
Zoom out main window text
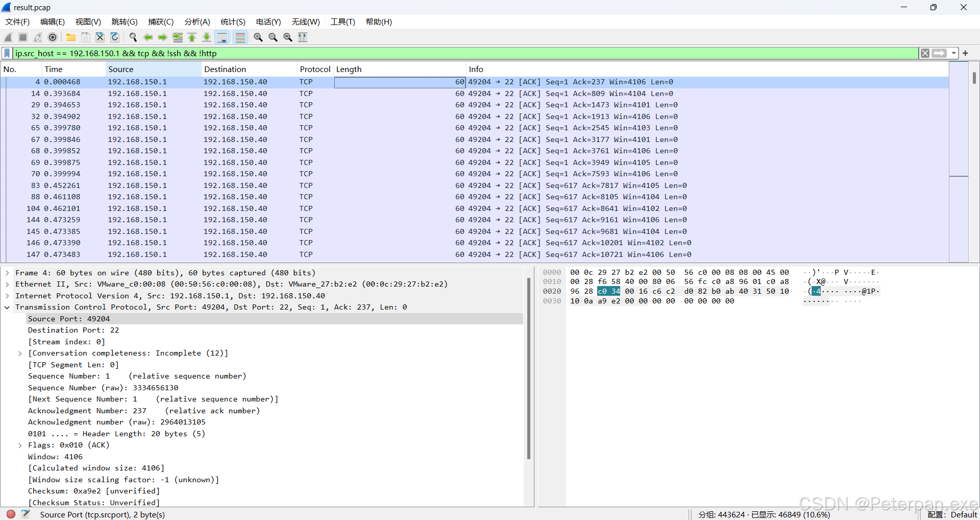[273, 37]
